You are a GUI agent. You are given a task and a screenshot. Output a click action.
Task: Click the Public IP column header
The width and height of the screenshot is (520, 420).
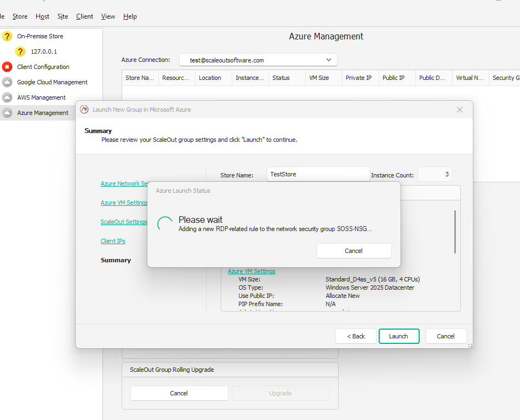click(x=397, y=78)
